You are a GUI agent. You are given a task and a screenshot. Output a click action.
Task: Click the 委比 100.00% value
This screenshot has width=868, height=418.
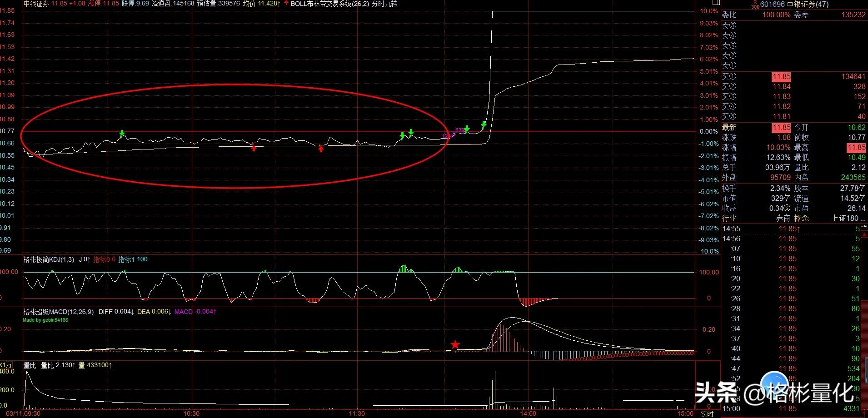[776, 15]
